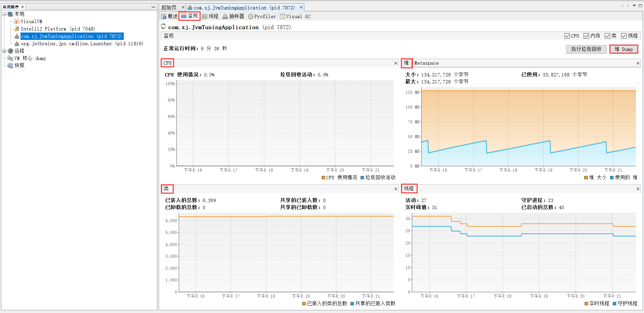Select the VisualVM application node icon
Image resolution: width=644 pixels, height=313 pixels.
click(17, 21)
